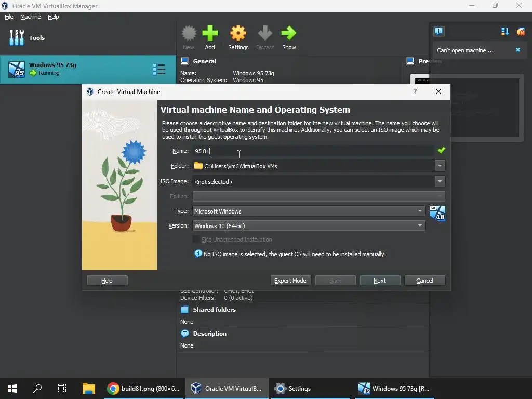
Task: Toggle Skip Unattended Installation checkbox
Action: [x=196, y=239]
